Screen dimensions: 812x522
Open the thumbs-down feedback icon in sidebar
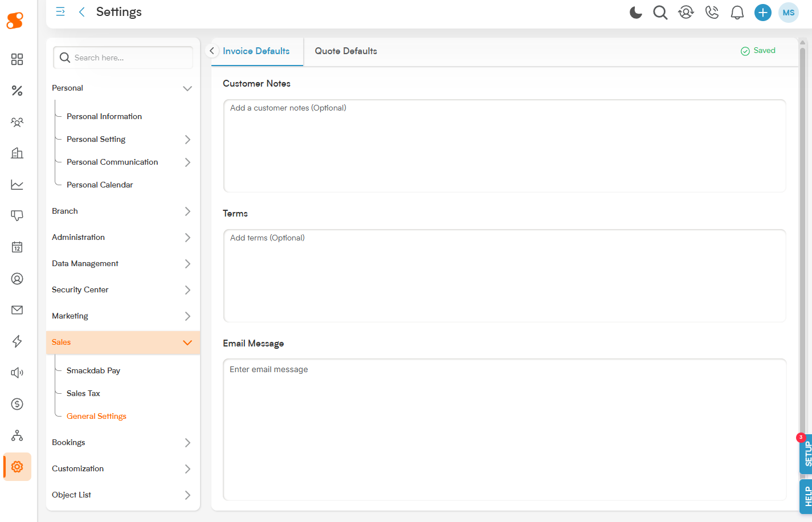click(17, 215)
